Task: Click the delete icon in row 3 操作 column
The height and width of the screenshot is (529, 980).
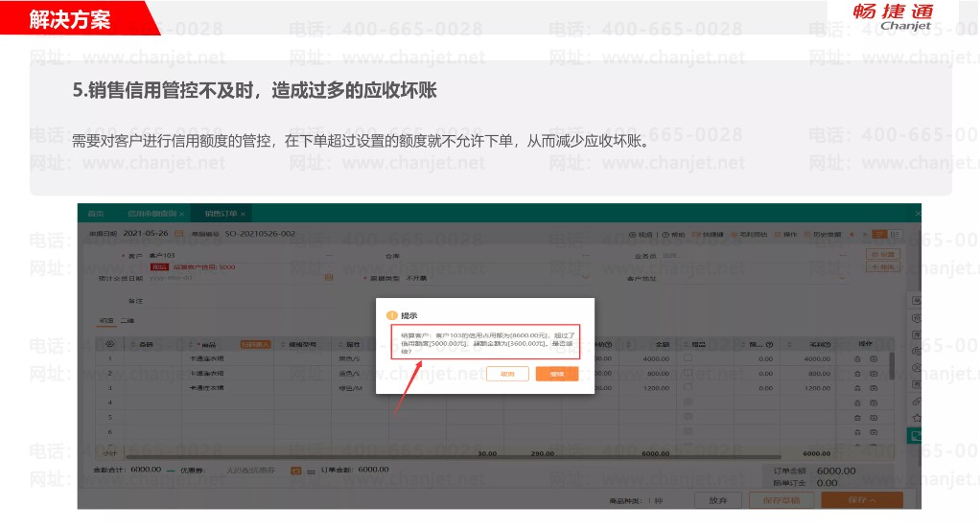Action: click(857, 388)
